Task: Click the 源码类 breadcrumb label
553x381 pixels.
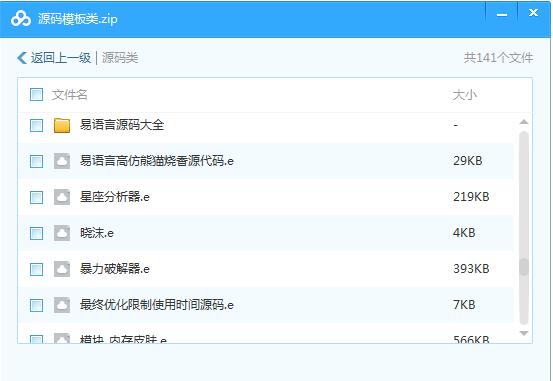Action: [x=120, y=58]
